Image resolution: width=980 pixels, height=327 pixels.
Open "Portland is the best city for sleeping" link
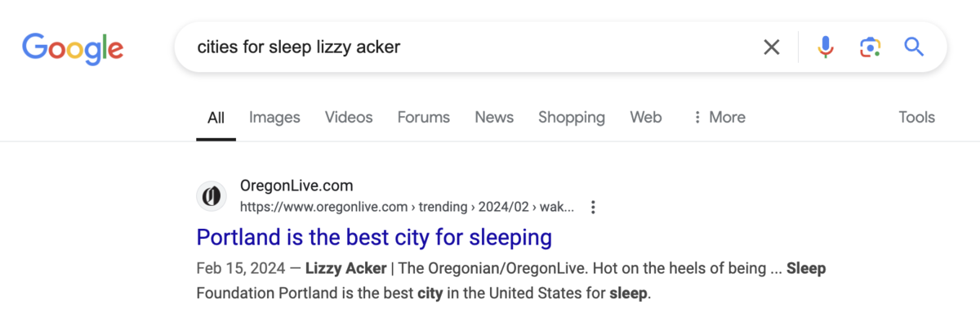click(x=374, y=238)
